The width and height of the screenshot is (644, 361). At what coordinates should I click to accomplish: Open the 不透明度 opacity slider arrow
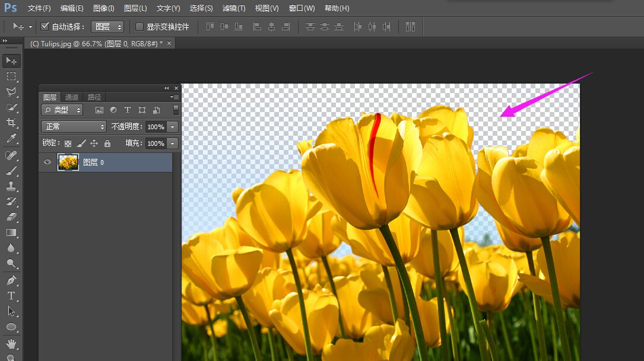tap(173, 127)
